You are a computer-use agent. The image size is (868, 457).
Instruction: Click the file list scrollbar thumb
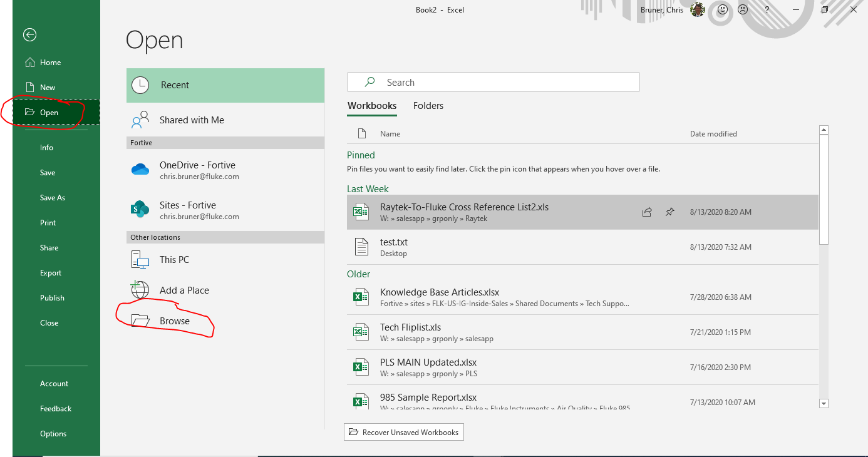tap(824, 190)
